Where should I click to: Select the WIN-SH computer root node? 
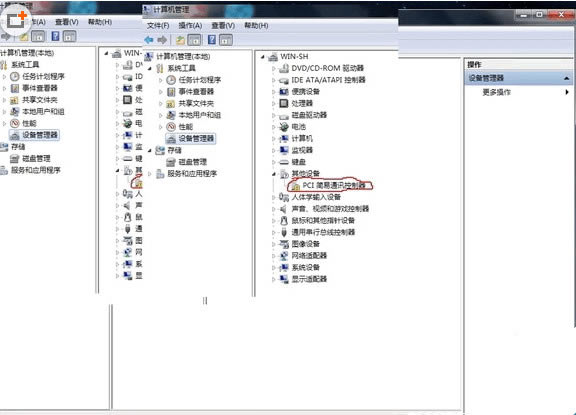tap(294, 57)
